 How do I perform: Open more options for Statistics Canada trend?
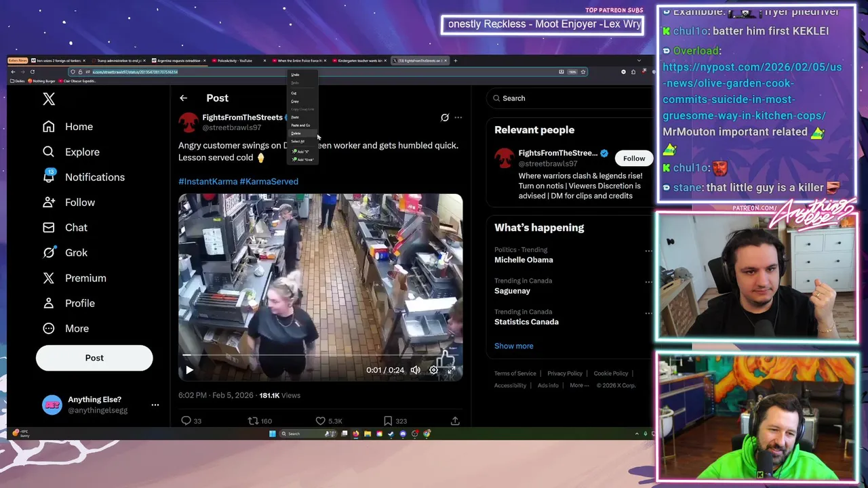pos(648,313)
